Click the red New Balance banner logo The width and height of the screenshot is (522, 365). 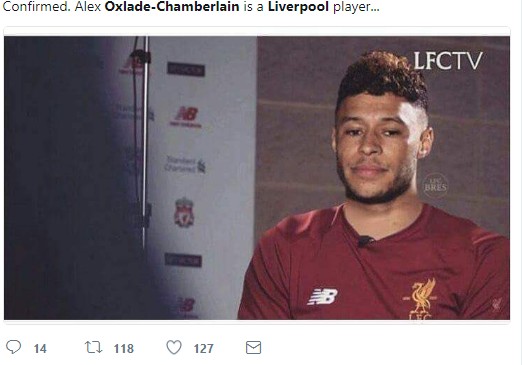pos(186,117)
